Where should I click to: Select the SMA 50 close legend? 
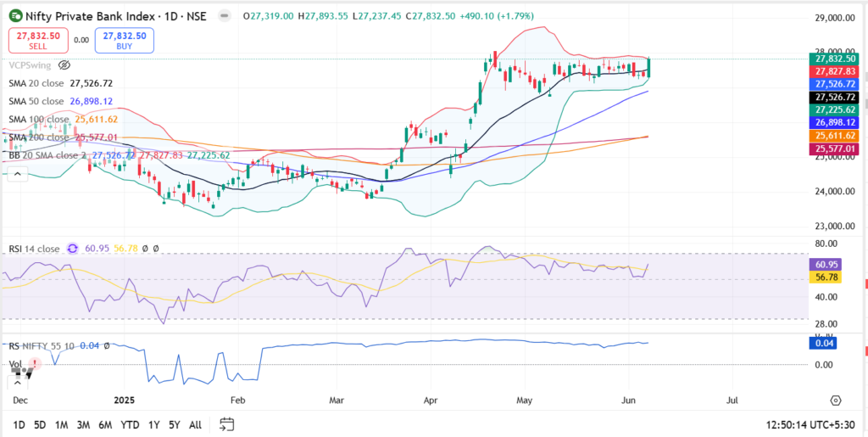tap(36, 101)
